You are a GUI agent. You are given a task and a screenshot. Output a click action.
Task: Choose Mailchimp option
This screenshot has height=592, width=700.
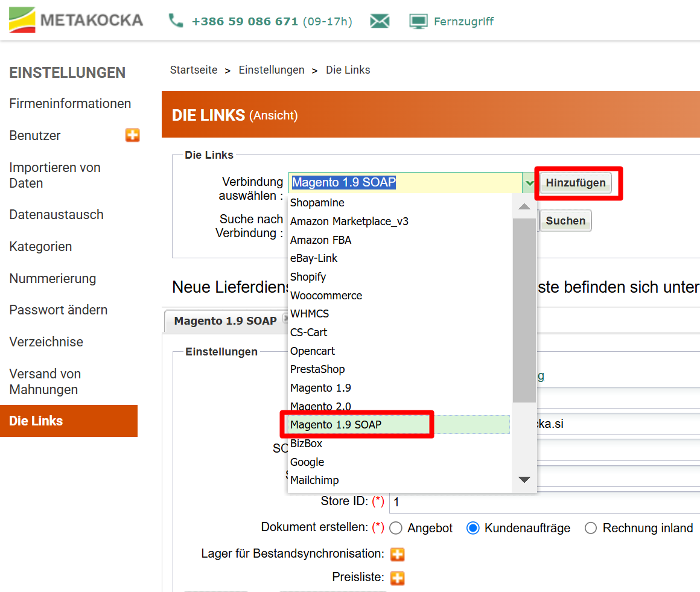click(399, 480)
